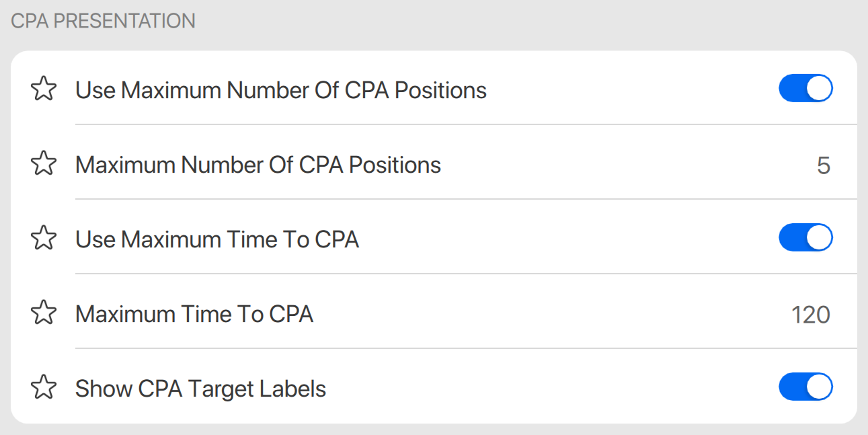Select the Use Maximum Number Of CPA Positions label
The height and width of the screenshot is (435, 868).
click(280, 90)
